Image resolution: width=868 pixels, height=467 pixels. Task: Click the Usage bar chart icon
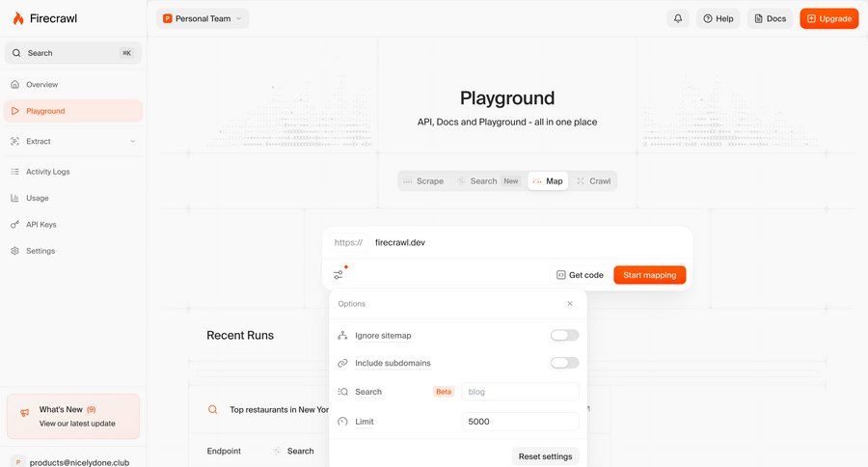click(x=14, y=198)
